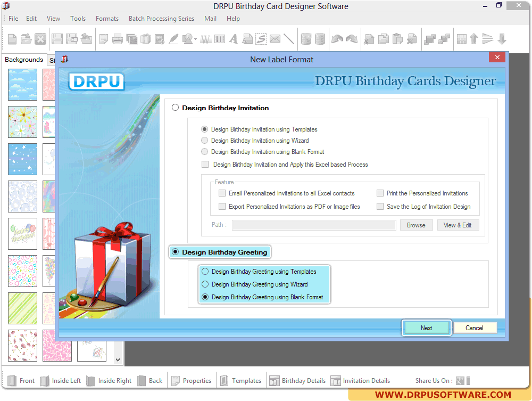The height and width of the screenshot is (401, 532).
Task: Select the Text 'A' tool icon
Action: 234,39
